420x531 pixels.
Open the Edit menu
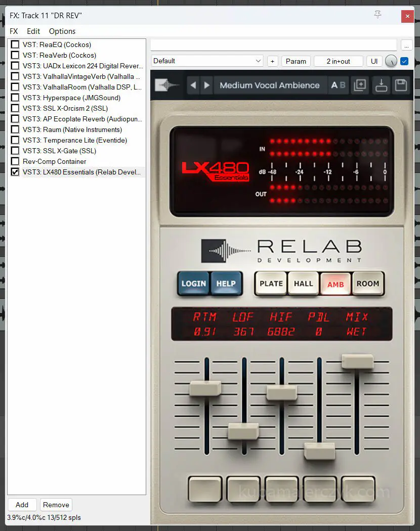[33, 31]
